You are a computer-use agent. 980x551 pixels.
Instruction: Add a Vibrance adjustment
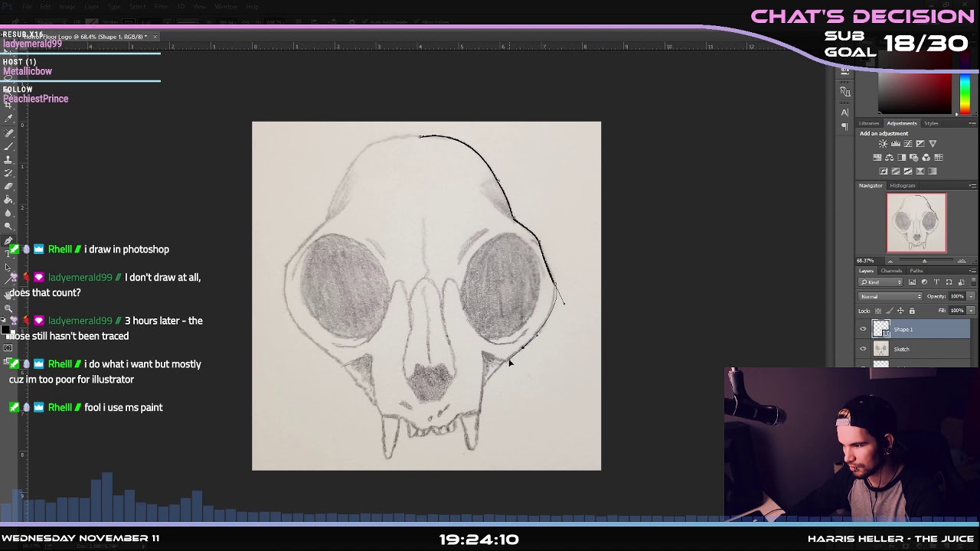tap(933, 144)
